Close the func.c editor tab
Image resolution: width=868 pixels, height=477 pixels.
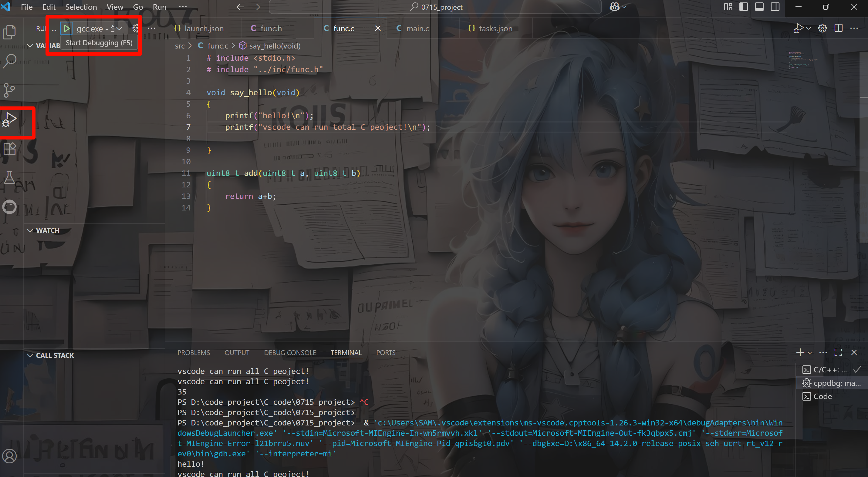click(x=378, y=28)
